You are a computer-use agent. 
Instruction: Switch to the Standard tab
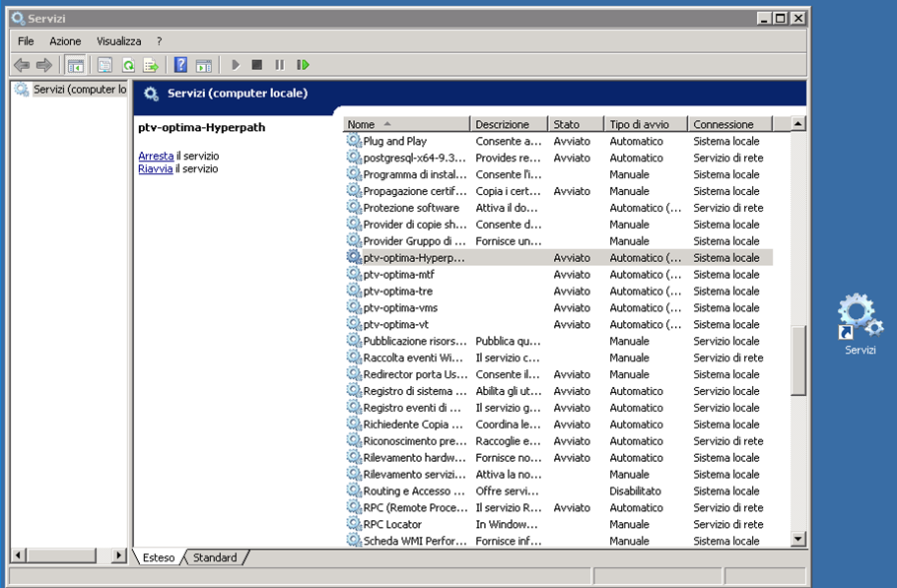pyautogui.click(x=214, y=557)
